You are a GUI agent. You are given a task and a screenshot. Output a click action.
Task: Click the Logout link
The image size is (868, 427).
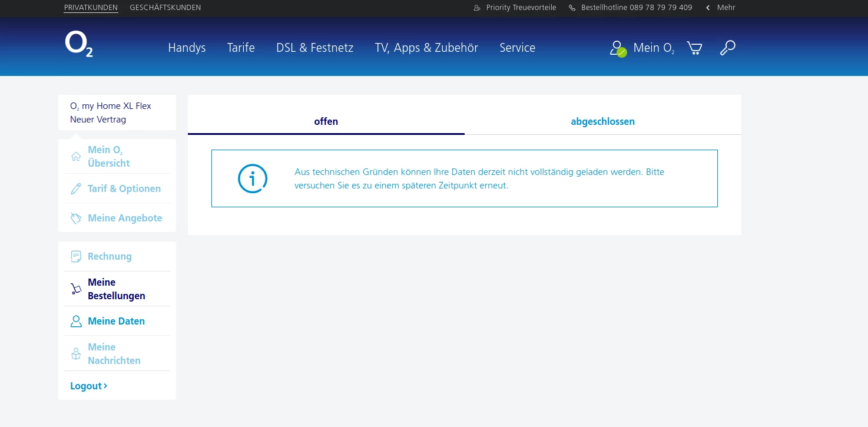(88, 386)
